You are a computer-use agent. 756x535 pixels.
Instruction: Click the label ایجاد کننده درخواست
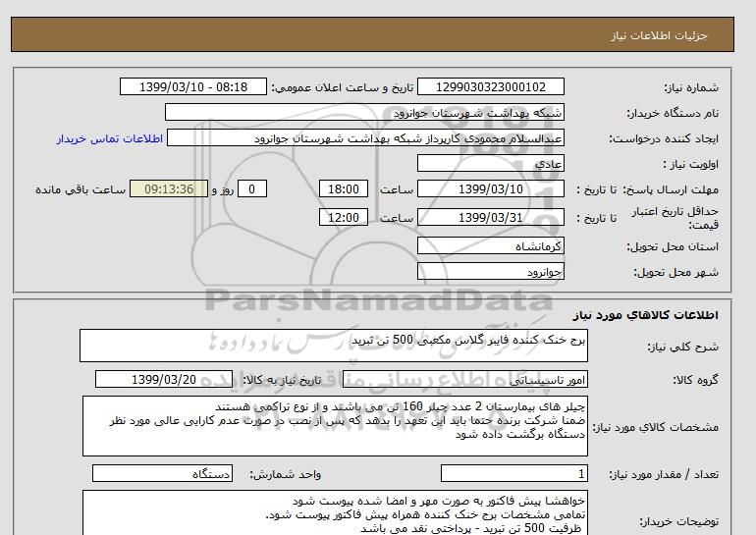[664, 138]
